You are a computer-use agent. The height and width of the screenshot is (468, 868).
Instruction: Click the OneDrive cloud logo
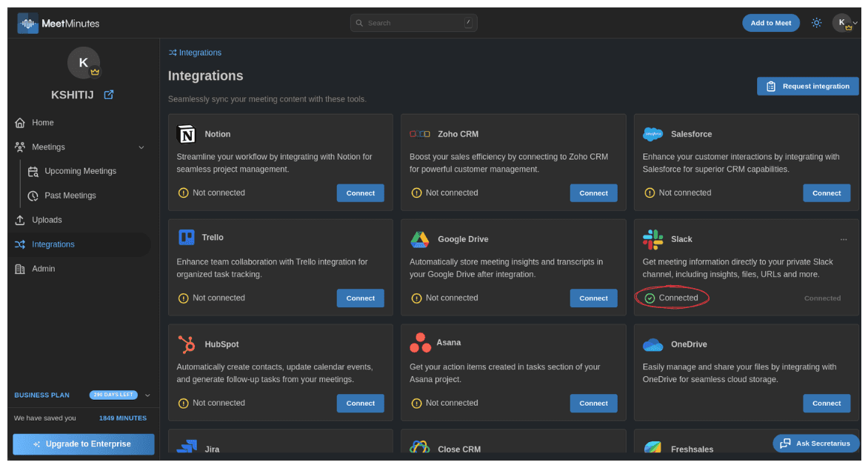(x=652, y=344)
